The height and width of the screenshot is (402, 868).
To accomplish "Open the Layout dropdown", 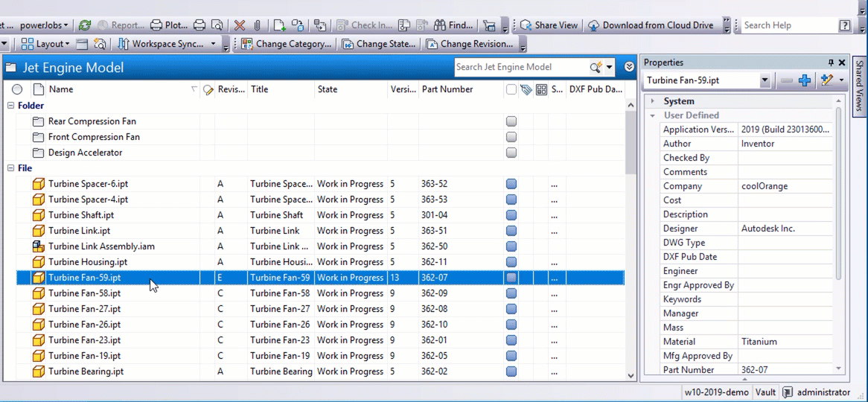I will tap(46, 44).
